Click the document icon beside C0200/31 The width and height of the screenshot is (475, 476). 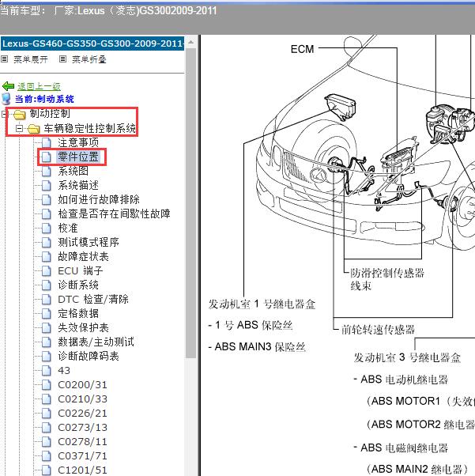tap(46, 385)
